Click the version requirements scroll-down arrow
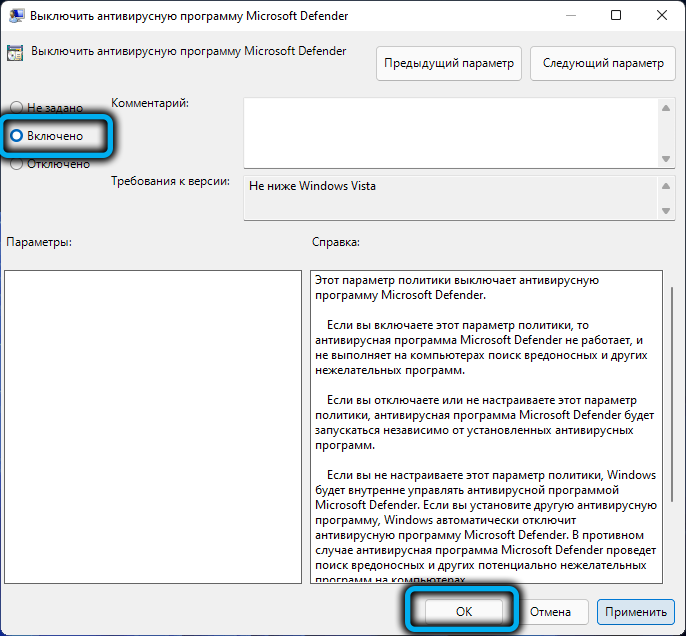686x636 pixels. point(665,210)
